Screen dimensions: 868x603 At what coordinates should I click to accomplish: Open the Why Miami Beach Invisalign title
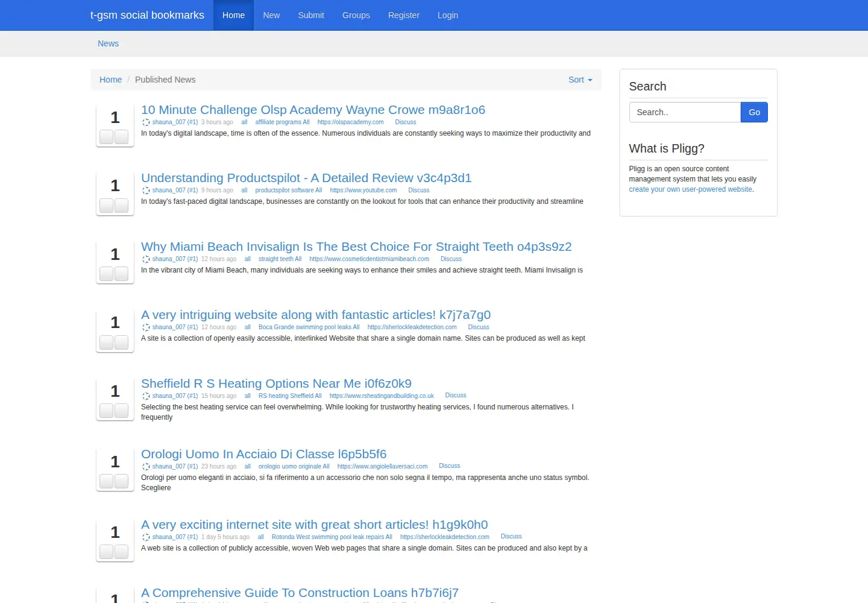356,247
